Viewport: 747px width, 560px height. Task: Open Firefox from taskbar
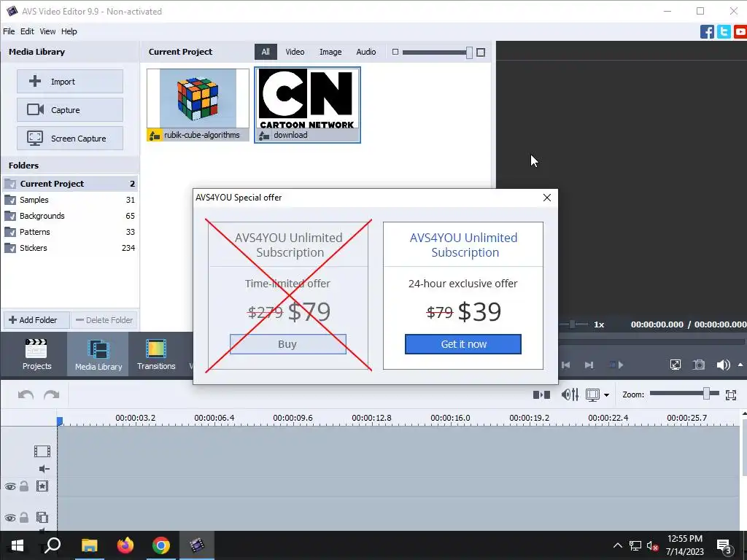point(125,545)
